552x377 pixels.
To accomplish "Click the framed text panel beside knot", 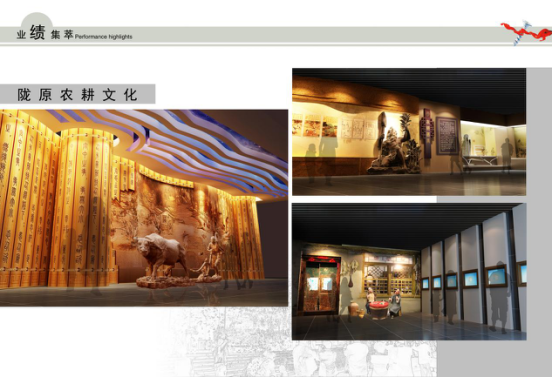I will coord(447,136).
